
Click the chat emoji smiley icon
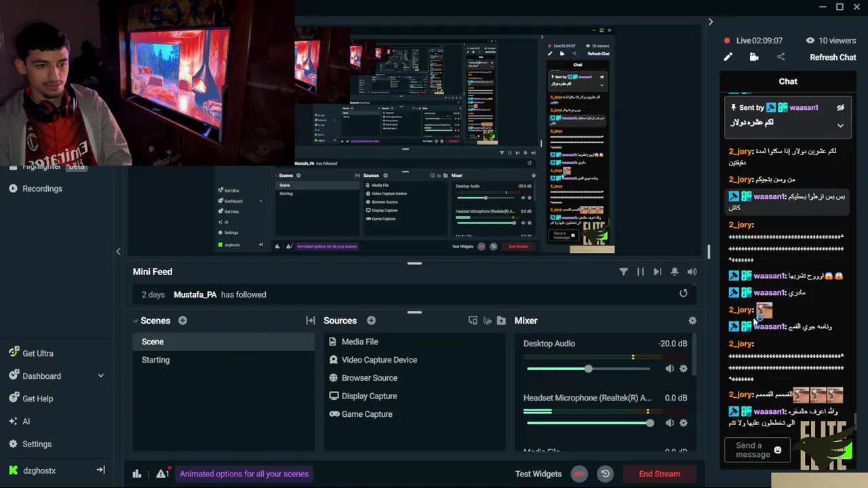(778, 450)
